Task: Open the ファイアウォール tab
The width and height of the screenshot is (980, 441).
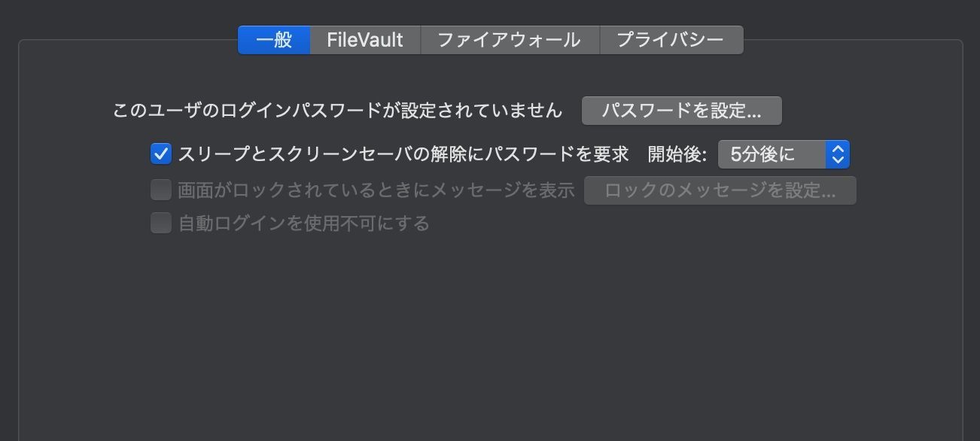Action: point(510,40)
